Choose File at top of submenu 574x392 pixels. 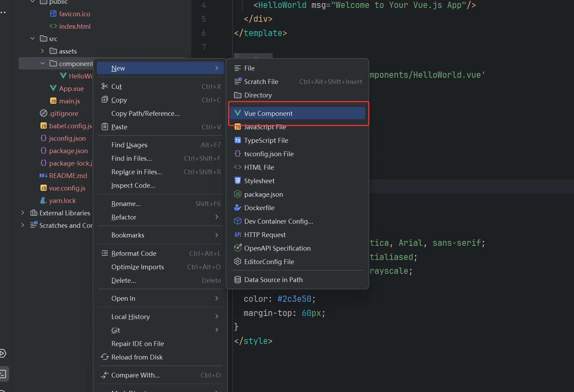click(298, 68)
